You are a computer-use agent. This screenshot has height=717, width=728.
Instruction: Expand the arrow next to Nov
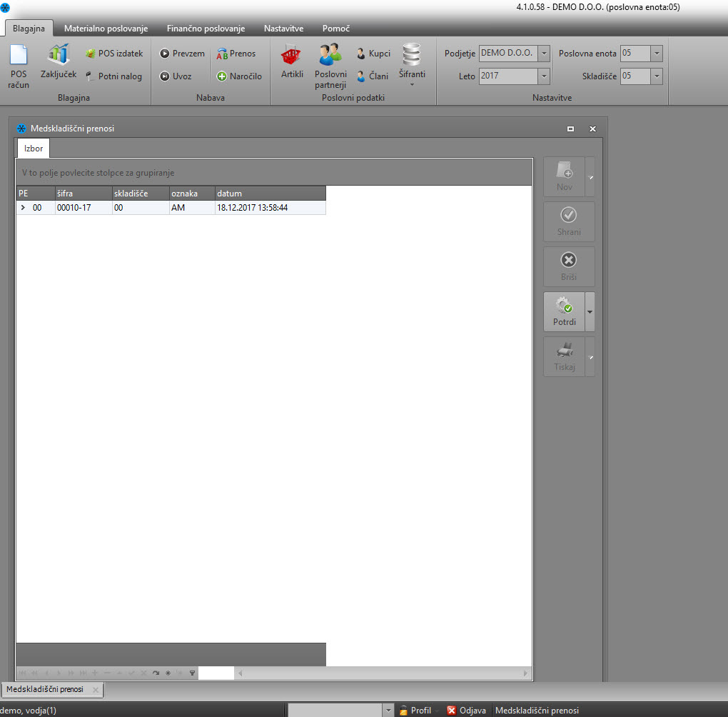590,176
